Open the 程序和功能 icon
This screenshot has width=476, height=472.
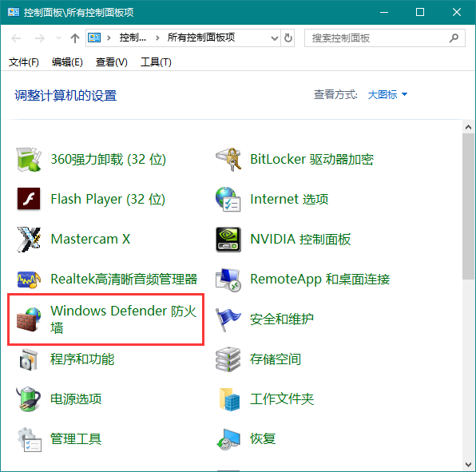(29, 359)
